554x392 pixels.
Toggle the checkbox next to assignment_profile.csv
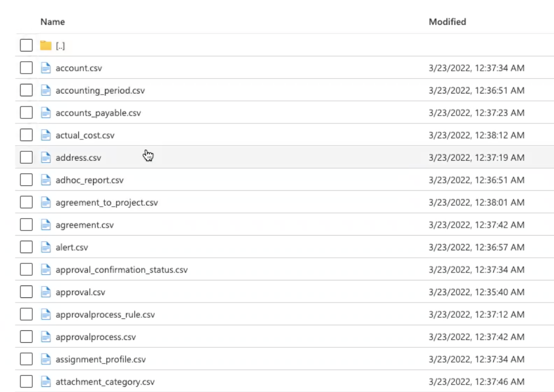click(26, 359)
